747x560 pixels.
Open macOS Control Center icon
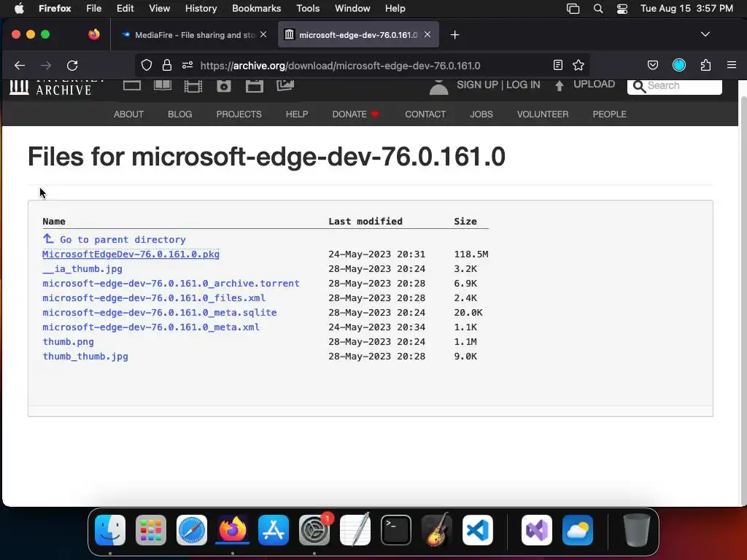[622, 9]
